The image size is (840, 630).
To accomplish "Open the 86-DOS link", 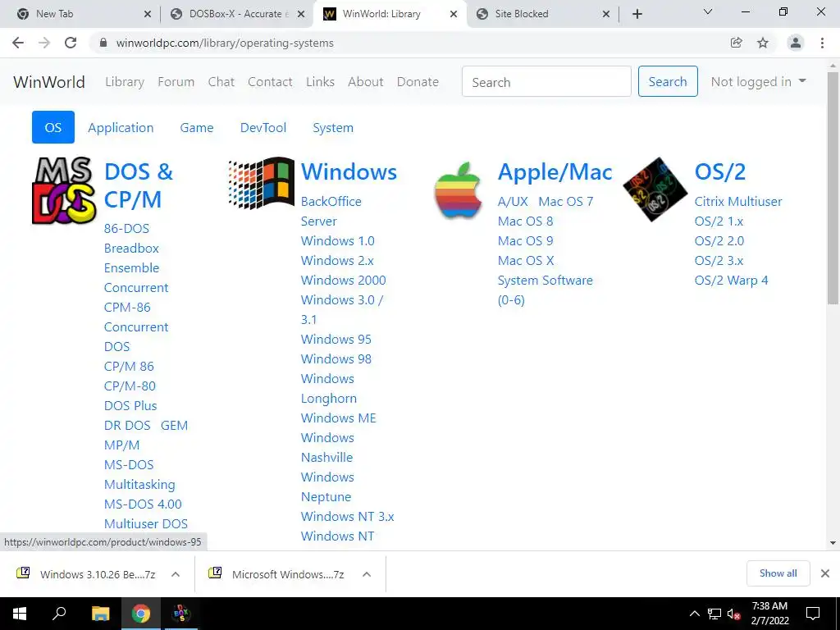I will [126, 228].
